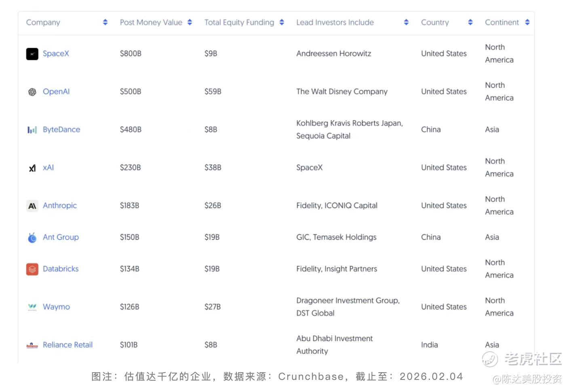Click Asia in the Reliance Retail row
This screenshot has height=392, width=573.
point(492,345)
